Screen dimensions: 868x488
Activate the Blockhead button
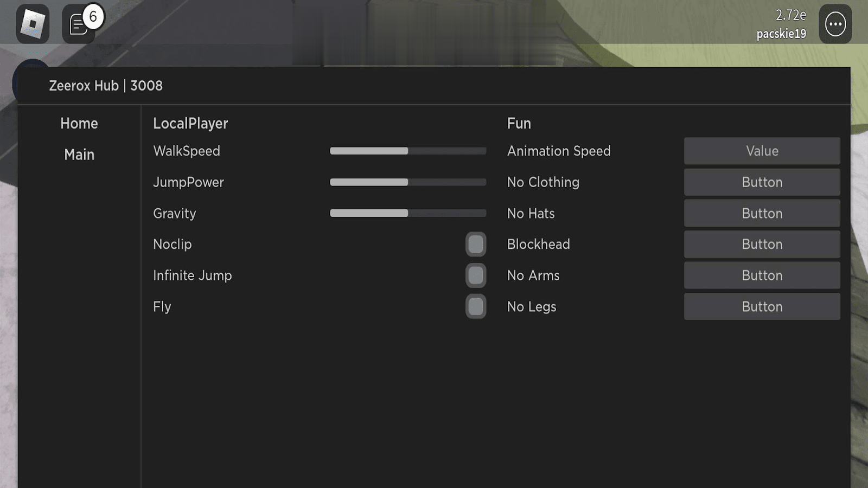tap(762, 245)
